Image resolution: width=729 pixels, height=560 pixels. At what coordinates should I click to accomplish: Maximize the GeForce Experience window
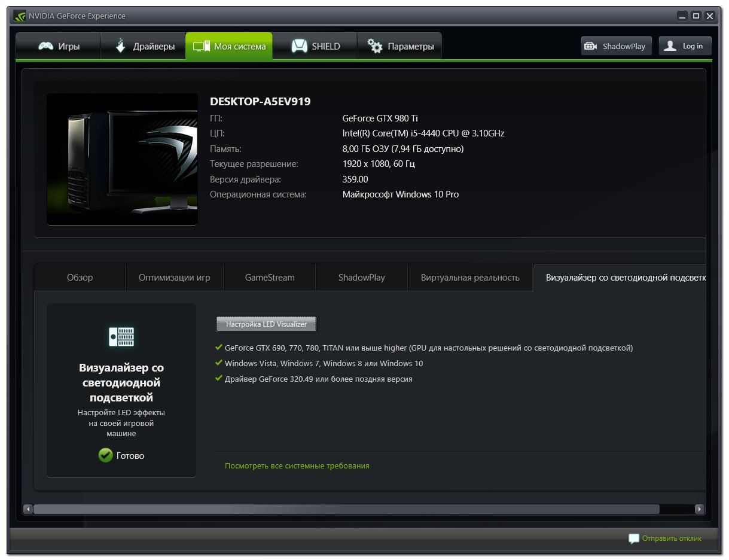tap(696, 16)
